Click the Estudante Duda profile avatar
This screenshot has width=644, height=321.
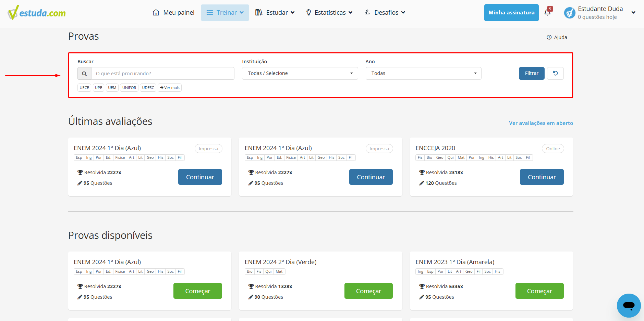point(570,13)
